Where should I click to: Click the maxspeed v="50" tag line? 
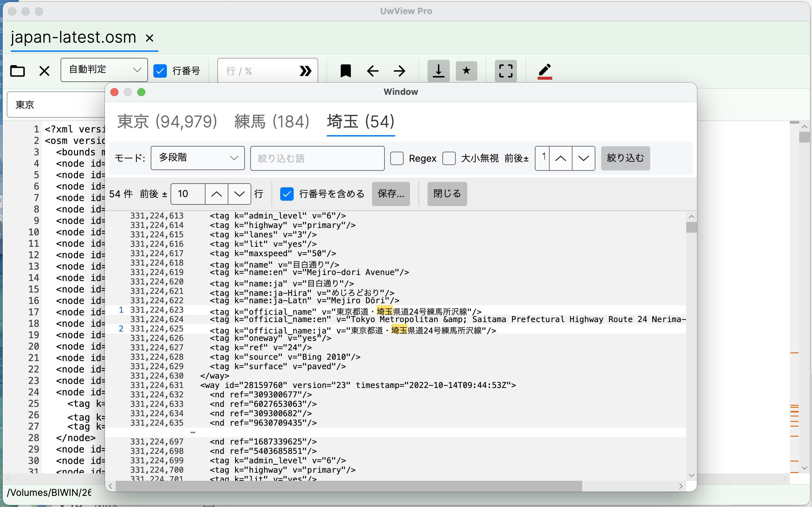[396, 253]
